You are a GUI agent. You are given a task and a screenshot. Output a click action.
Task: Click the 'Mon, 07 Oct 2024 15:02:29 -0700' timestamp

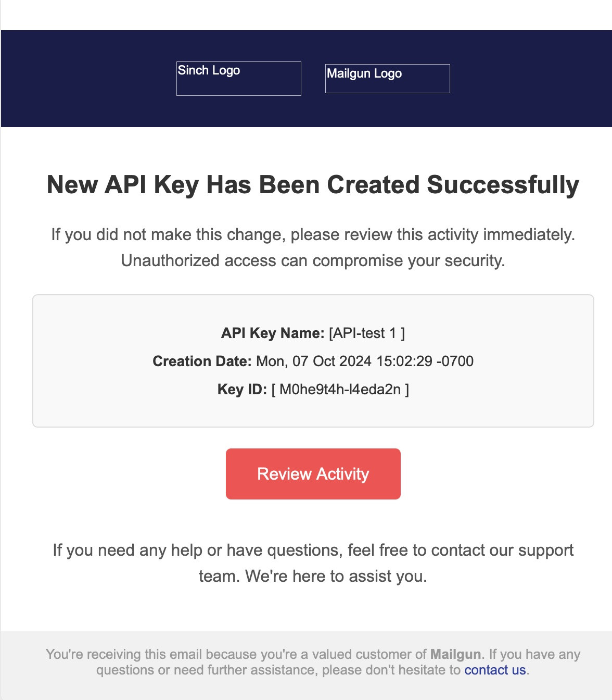365,361
